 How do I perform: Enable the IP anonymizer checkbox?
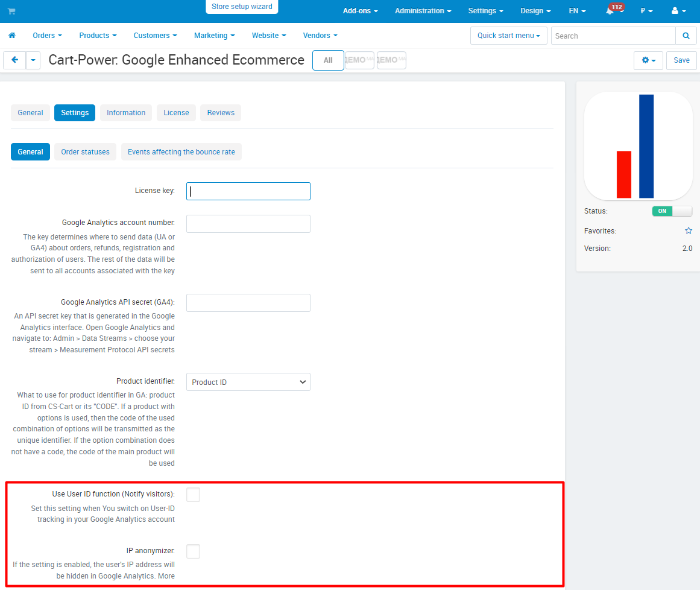[194, 551]
